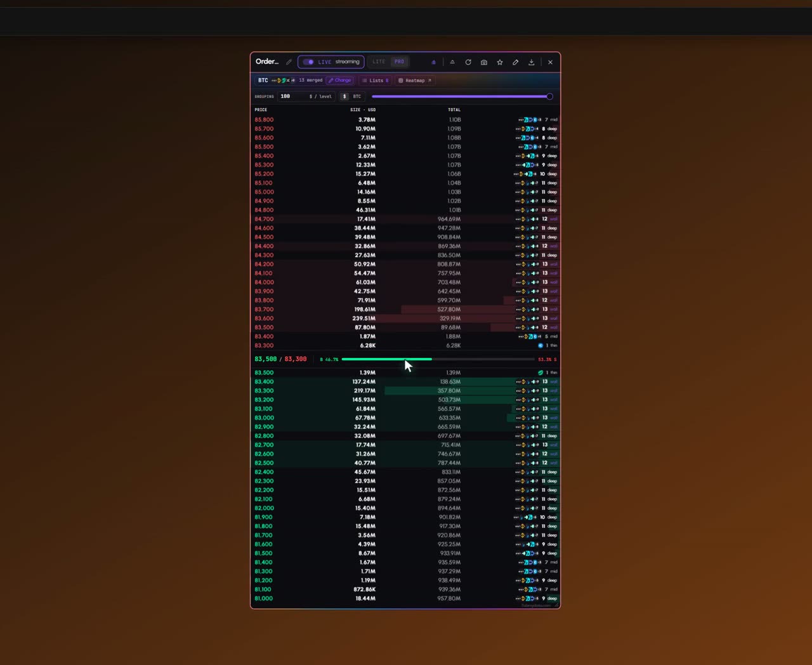812x665 pixels.
Task: Click the 137.24M bid size
Action: click(x=364, y=382)
